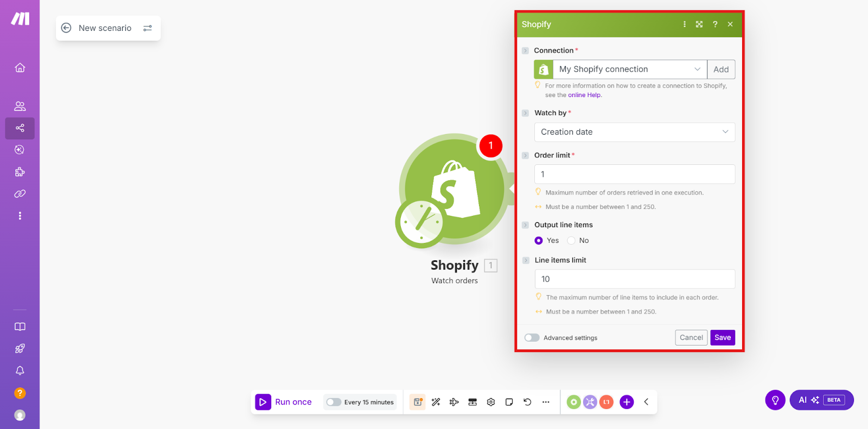
Task: Click the Cancel button
Action: pos(692,337)
